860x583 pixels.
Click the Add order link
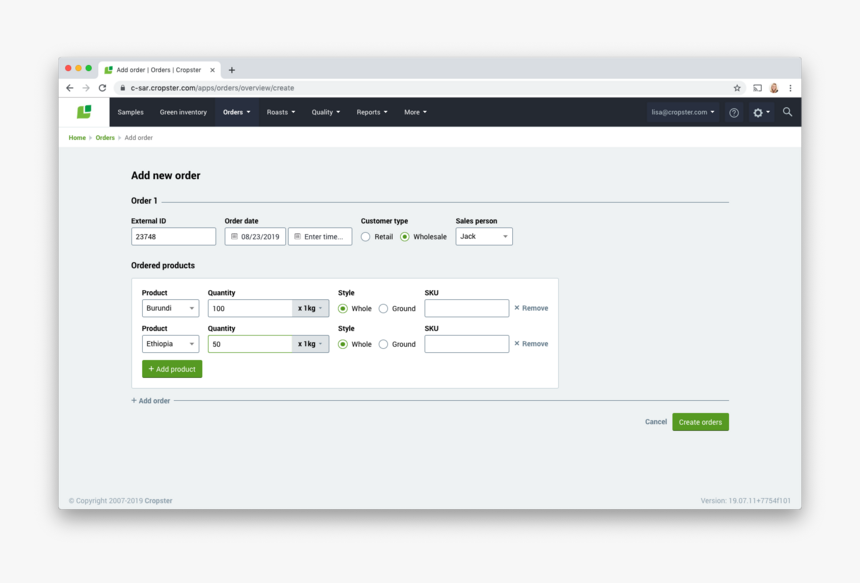[x=151, y=400]
